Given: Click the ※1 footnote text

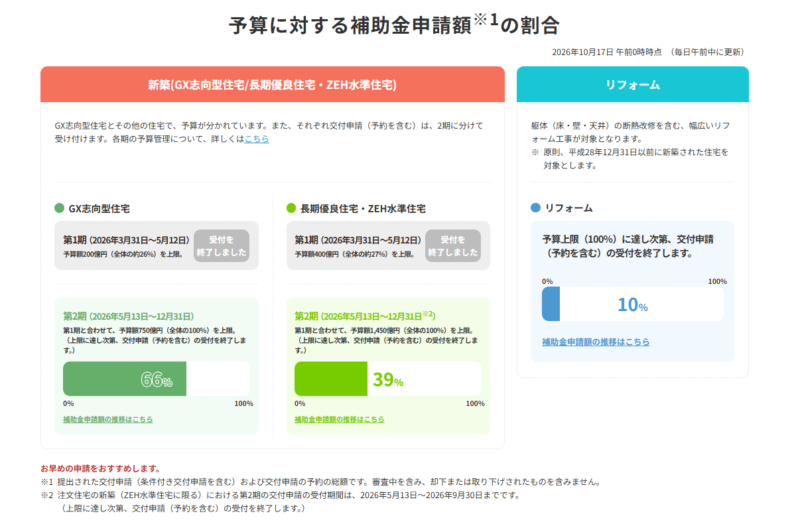Looking at the screenshot, I should pos(320,482).
